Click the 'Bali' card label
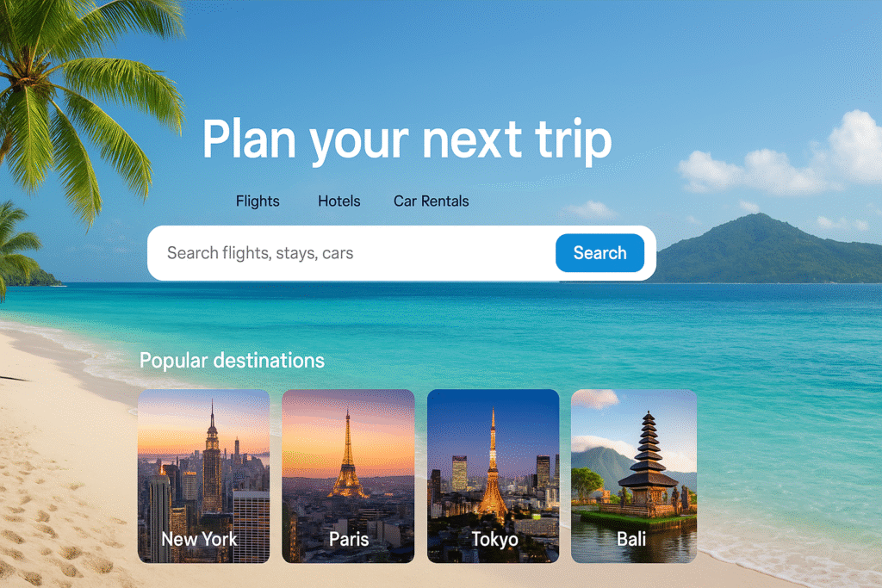The height and width of the screenshot is (588, 882). (631, 539)
